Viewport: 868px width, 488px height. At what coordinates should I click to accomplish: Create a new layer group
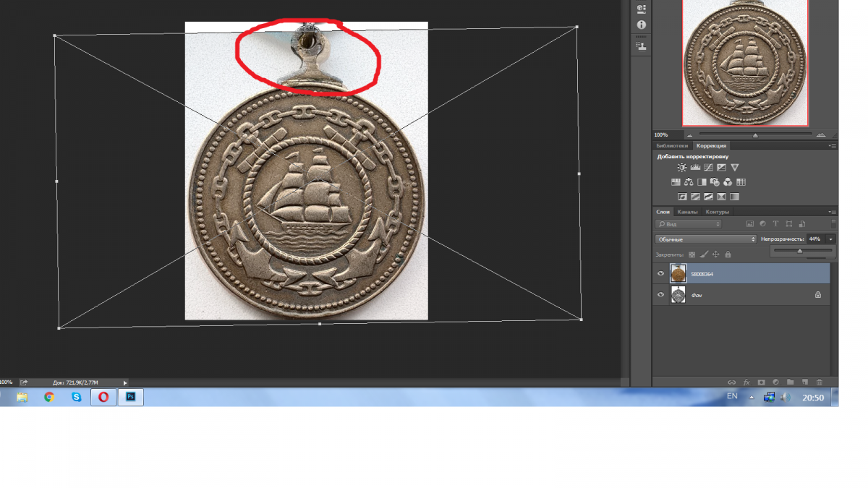pos(790,382)
